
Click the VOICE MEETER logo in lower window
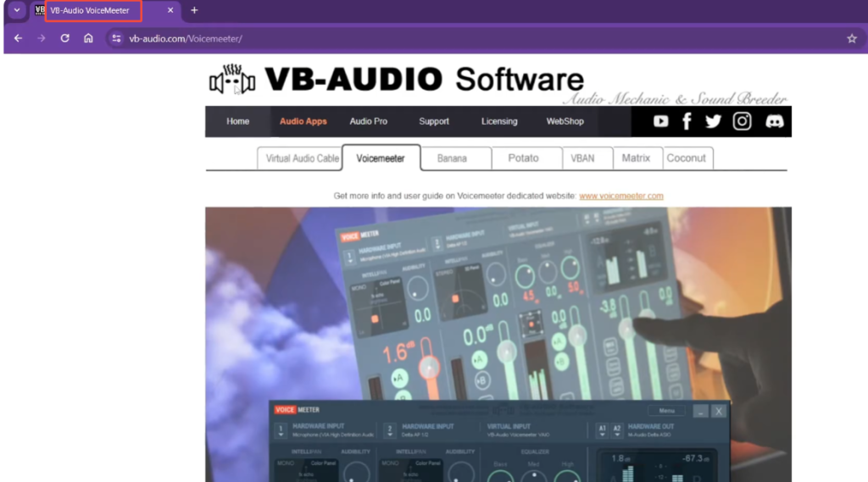297,410
